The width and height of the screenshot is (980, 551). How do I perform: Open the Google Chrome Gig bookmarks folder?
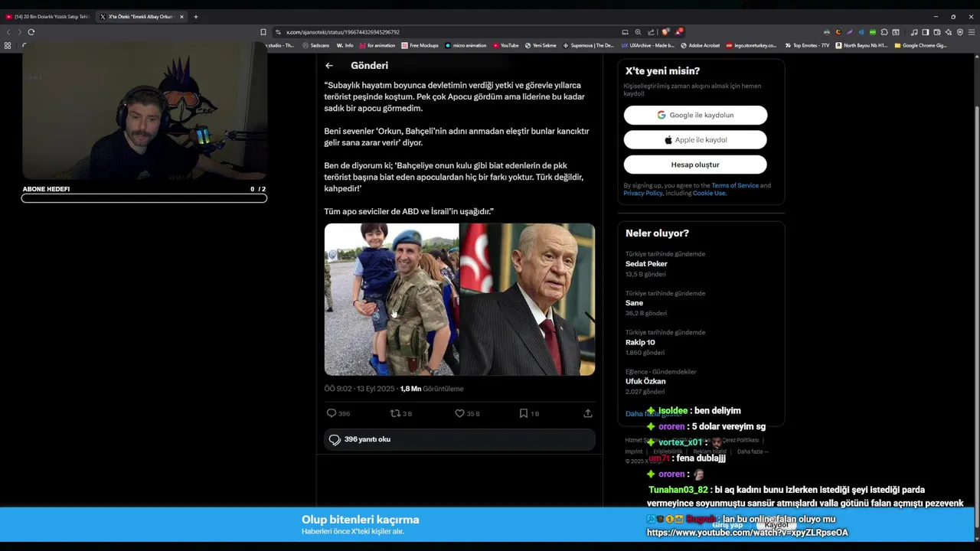920,45
